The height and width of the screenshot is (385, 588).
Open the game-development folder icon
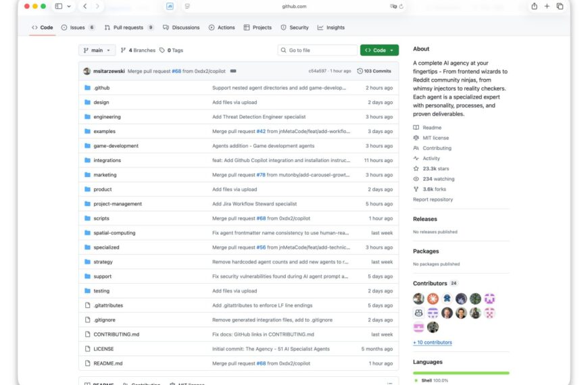point(87,145)
